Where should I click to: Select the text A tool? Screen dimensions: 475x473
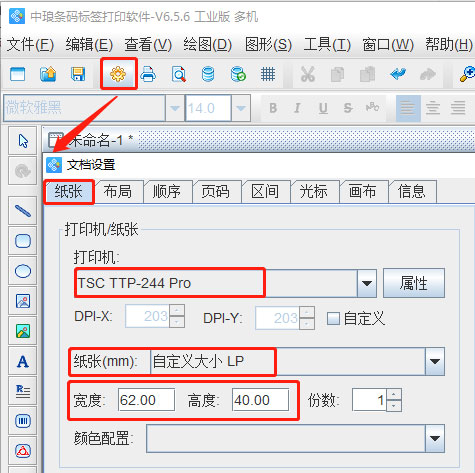coord(23,361)
